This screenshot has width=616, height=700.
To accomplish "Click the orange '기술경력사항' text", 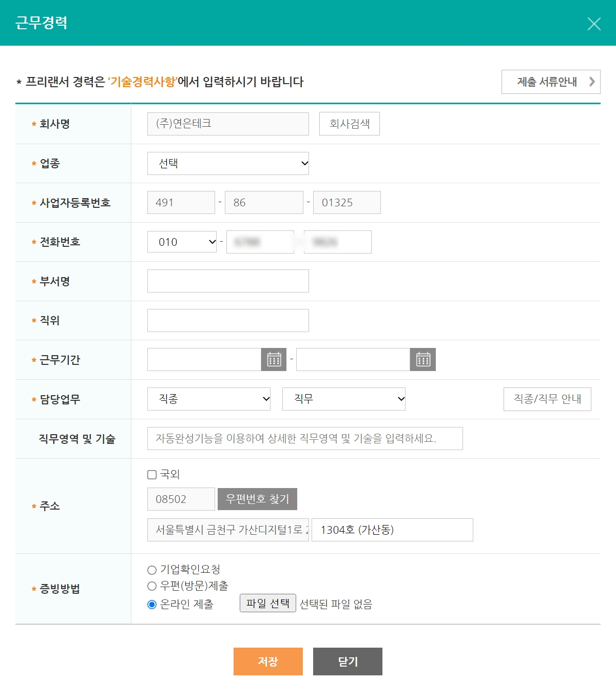I will 142,82.
